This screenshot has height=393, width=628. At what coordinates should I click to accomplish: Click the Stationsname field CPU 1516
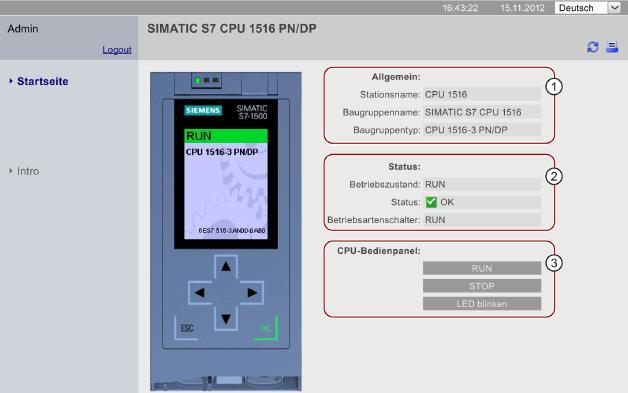(x=482, y=95)
